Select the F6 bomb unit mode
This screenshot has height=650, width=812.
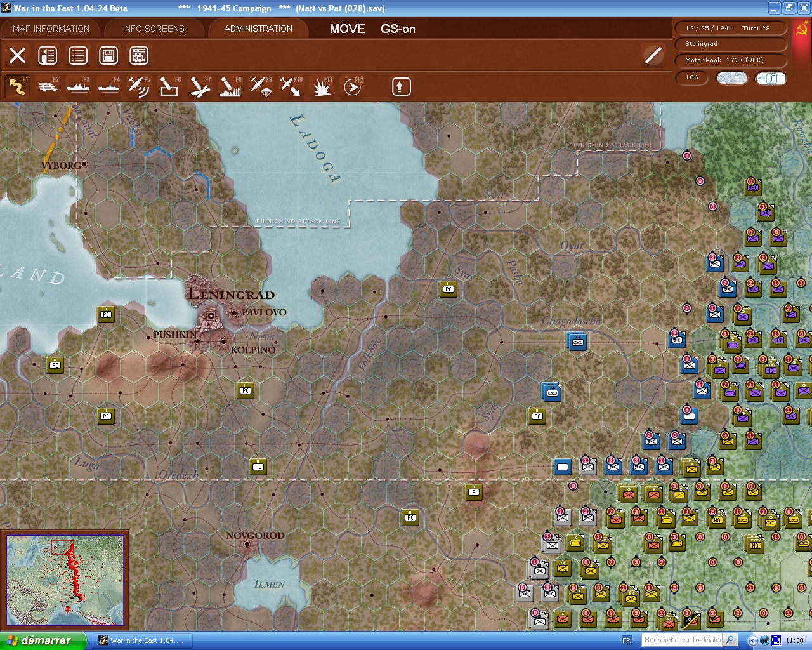coord(169,86)
